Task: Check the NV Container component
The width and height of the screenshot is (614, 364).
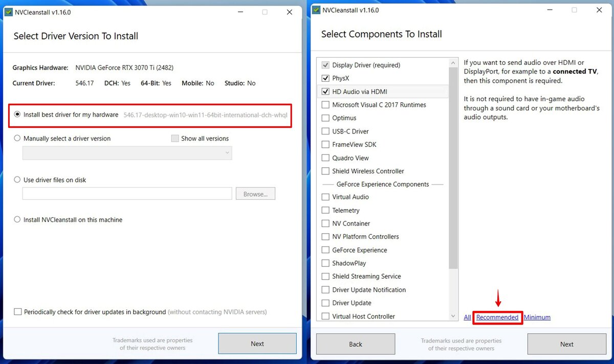Action: (x=325, y=223)
